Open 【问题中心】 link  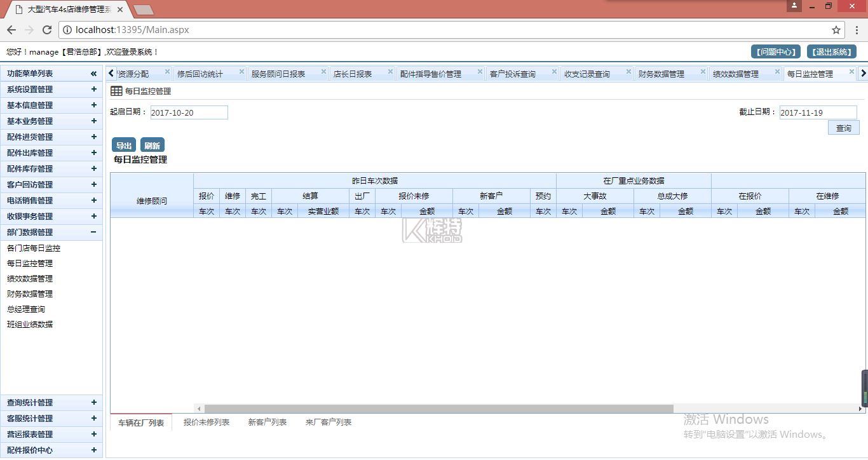[775, 52]
